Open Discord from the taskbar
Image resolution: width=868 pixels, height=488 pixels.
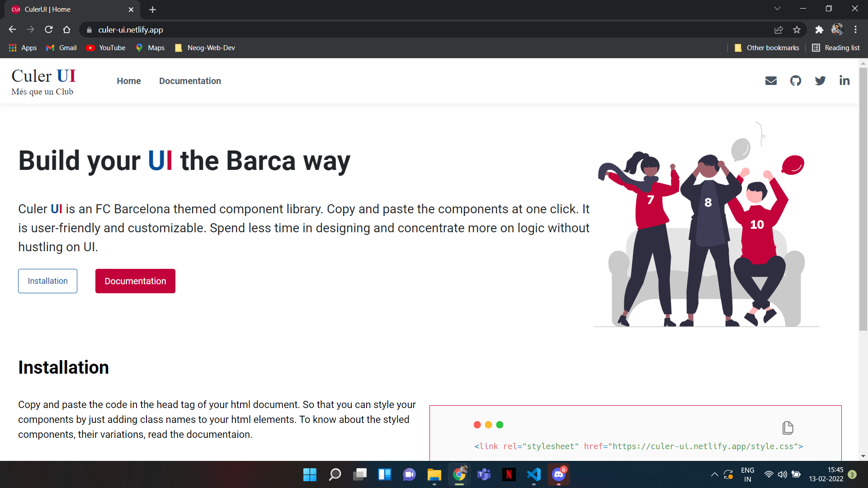tap(559, 474)
